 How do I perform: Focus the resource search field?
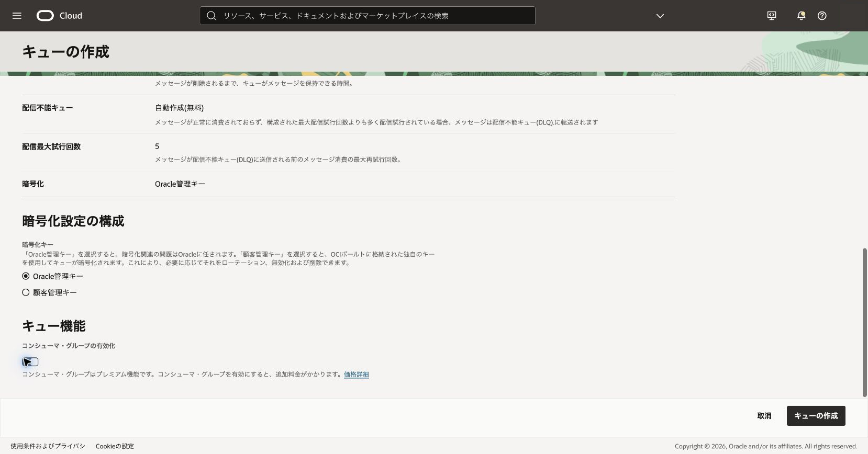[x=368, y=16]
